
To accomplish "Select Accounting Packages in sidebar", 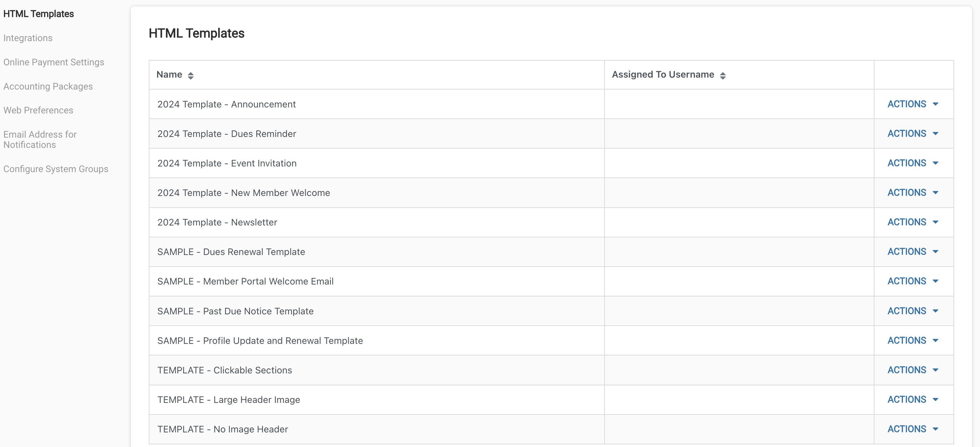I will pyautogui.click(x=48, y=86).
